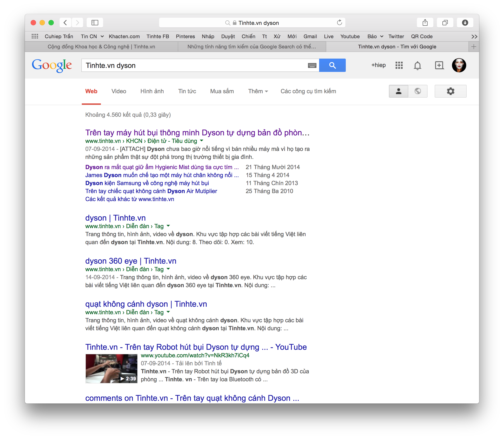Expand the Tin CN bookmarks folder chevron
The image size is (504, 439).
(x=102, y=36)
